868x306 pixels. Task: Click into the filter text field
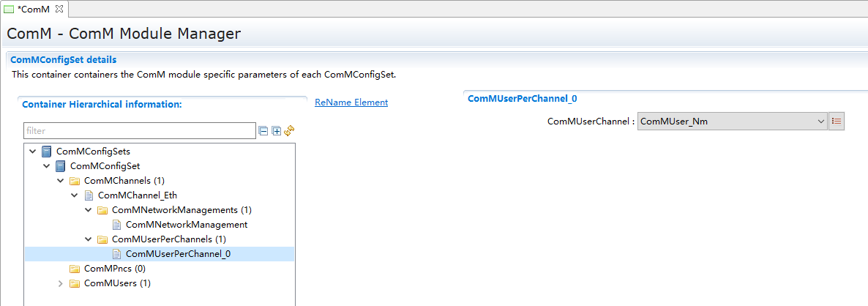point(139,131)
